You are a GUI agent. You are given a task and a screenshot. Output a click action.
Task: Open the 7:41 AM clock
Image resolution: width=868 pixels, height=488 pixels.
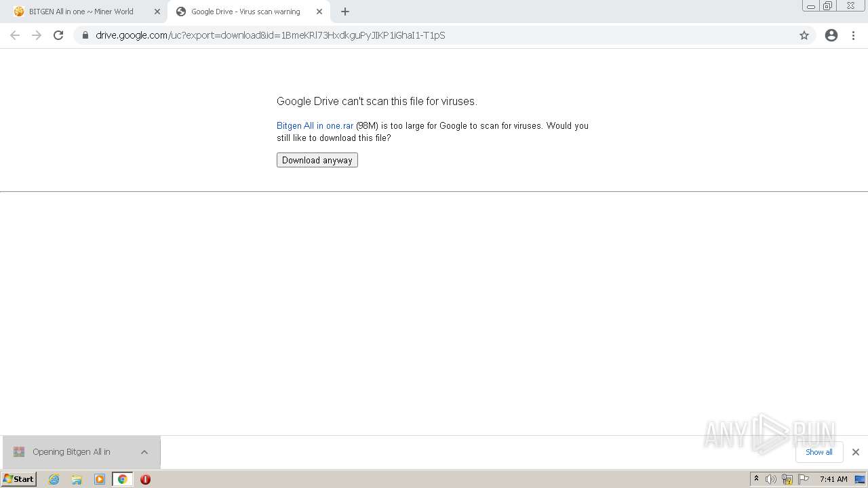click(x=833, y=479)
